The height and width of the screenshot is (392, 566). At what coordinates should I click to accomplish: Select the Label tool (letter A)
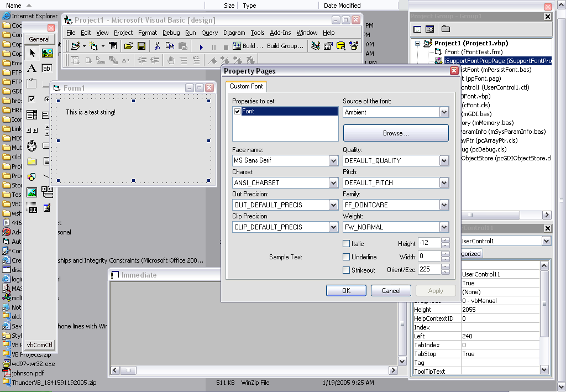pos(32,69)
